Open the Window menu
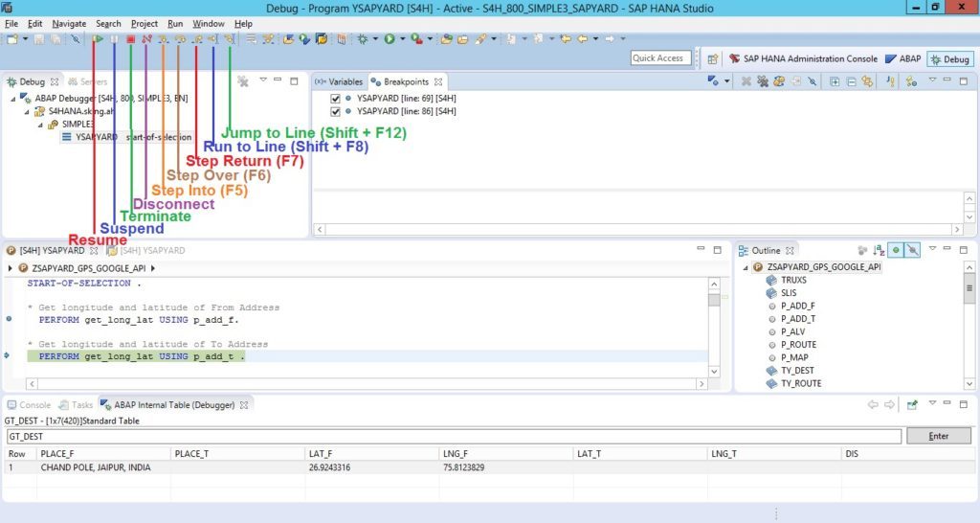The height and width of the screenshot is (523, 980). pos(208,24)
